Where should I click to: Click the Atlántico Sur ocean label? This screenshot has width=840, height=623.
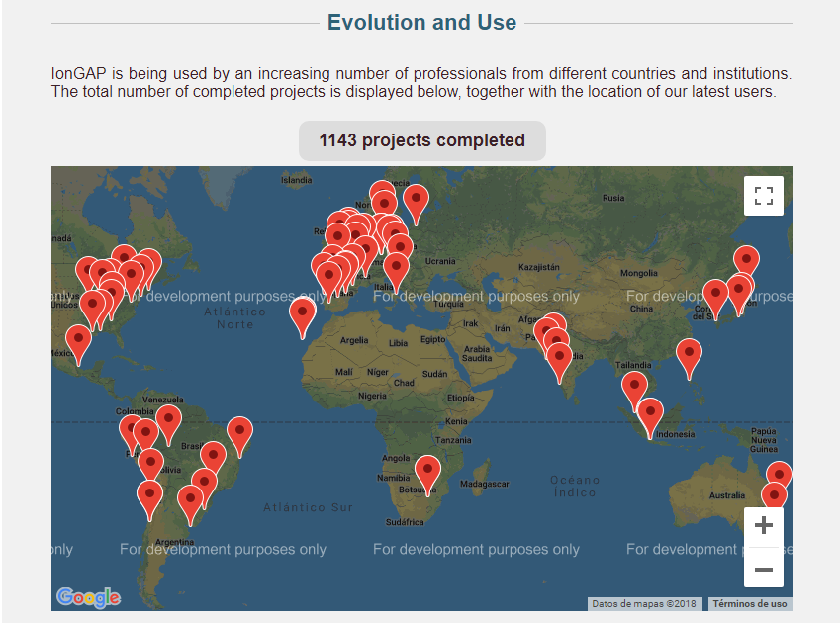click(x=308, y=507)
